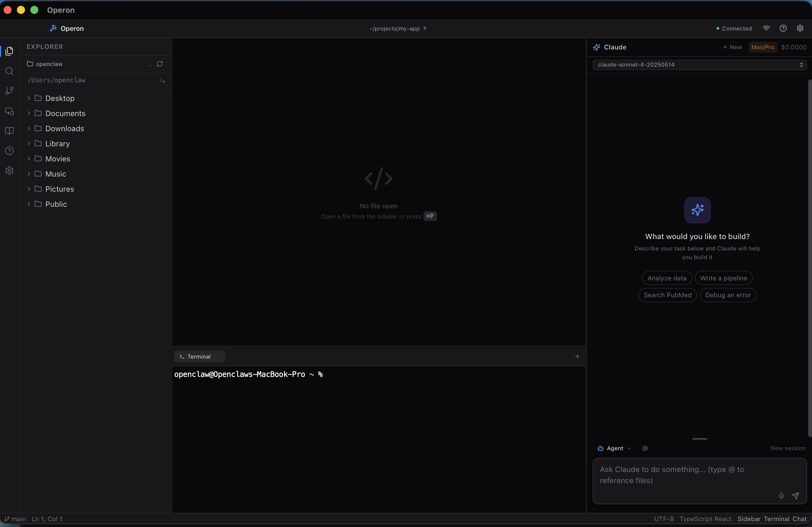Screen dimensions: 812x527
Task: Click the Analyze data suggestion
Action: [667, 278]
